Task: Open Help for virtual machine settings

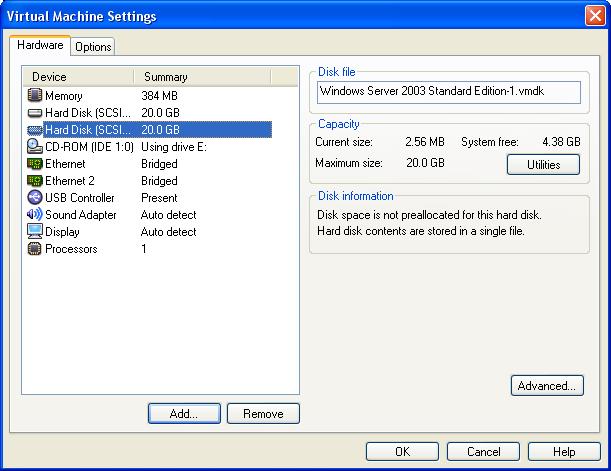Action: tap(564, 452)
